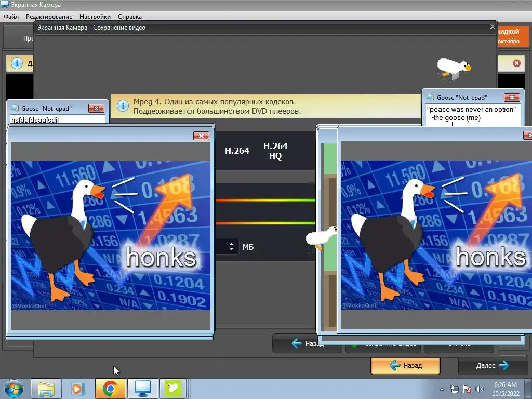Open Action Center flag icon
Viewport: 532px width, 399px height.
coord(467,389)
